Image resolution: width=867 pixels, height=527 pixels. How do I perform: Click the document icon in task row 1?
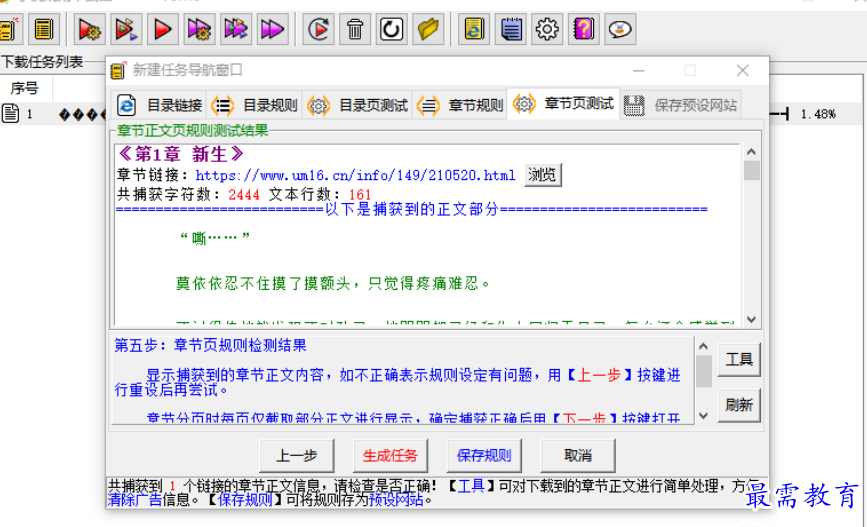[11, 113]
